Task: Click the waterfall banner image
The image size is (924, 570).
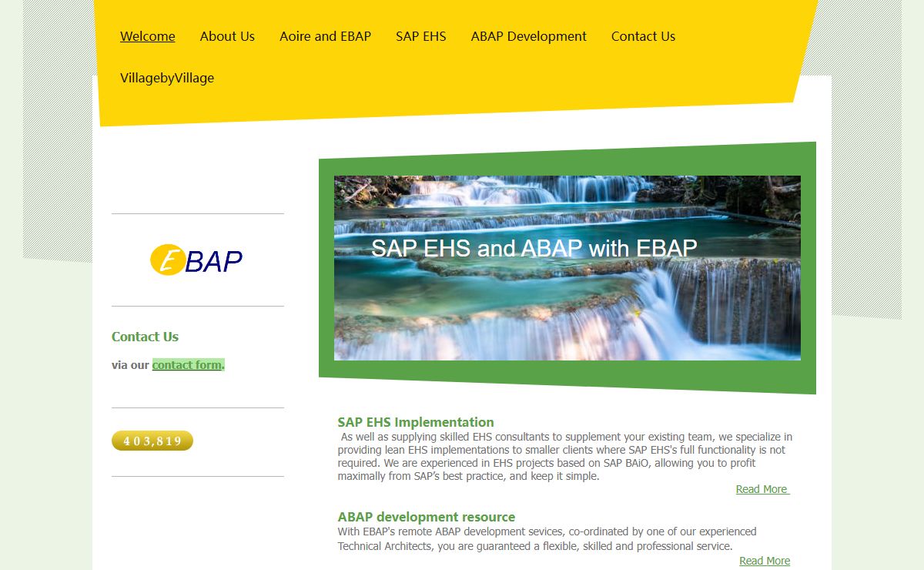Action: 567,267
